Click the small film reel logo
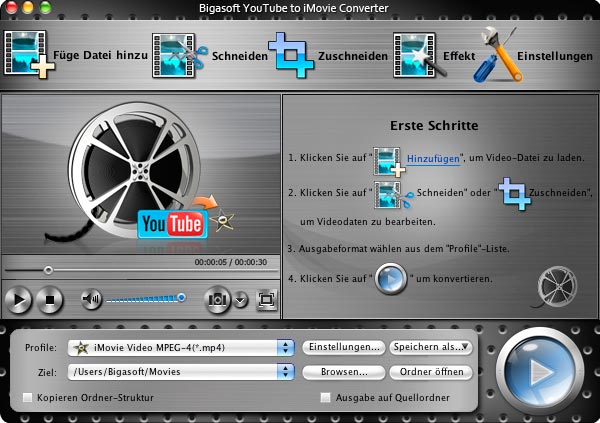The height and width of the screenshot is (423, 600). tap(557, 287)
